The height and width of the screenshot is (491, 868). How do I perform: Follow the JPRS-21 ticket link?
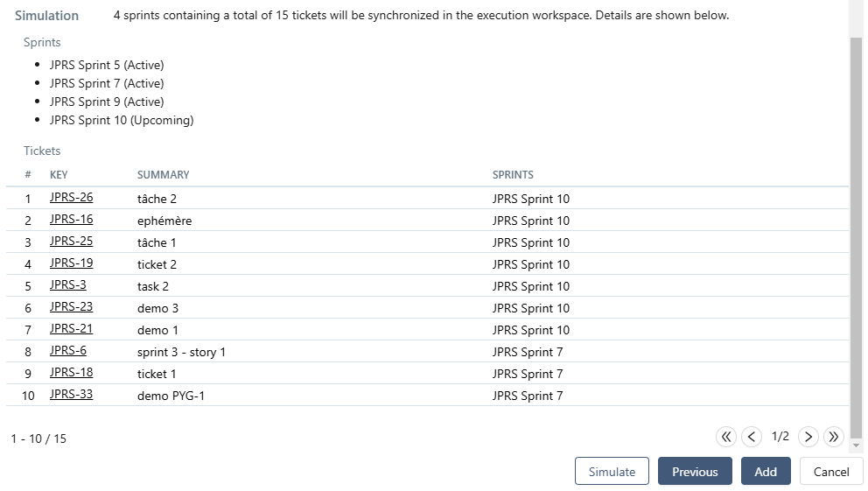(71, 329)
